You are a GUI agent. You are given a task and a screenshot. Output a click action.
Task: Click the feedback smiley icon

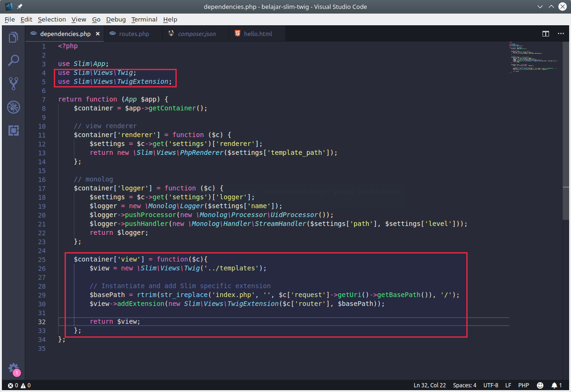(x=540, y=385)
